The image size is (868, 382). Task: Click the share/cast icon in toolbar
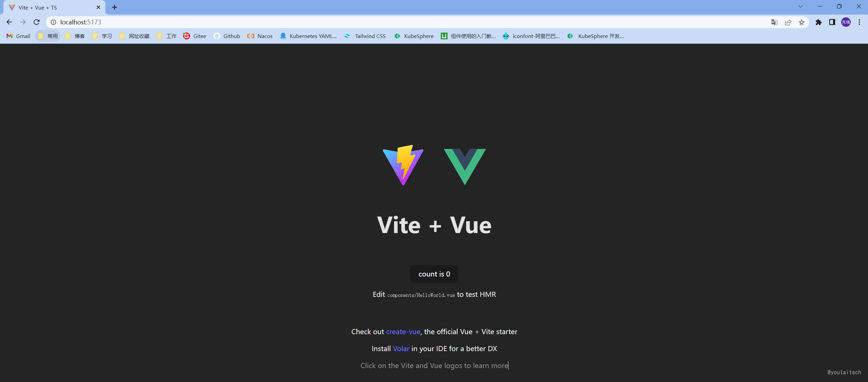click(x=788, y=22)
